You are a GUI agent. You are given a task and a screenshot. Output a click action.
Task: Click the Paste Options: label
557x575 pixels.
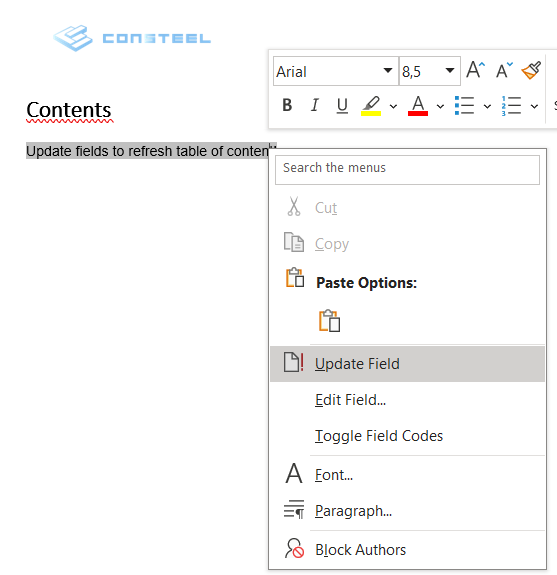pos(366,283)
